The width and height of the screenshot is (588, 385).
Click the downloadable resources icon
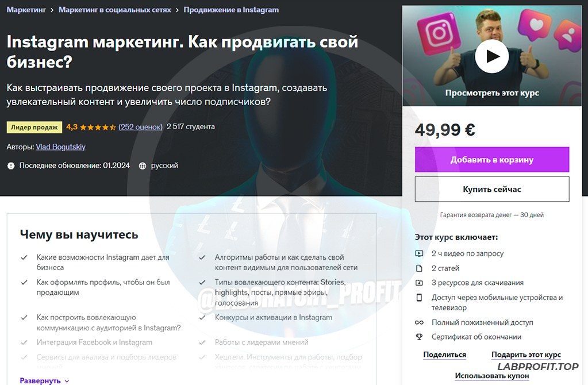pos(419,283)
